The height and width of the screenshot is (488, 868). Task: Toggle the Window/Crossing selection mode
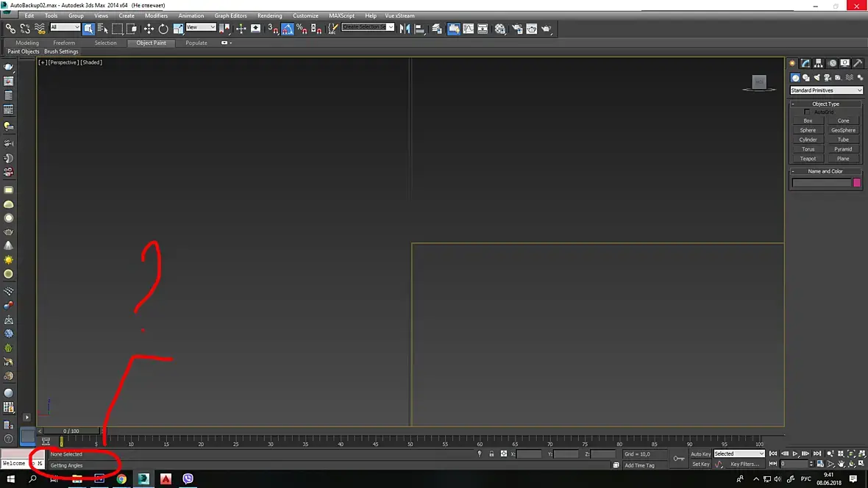tap(132, 28)
